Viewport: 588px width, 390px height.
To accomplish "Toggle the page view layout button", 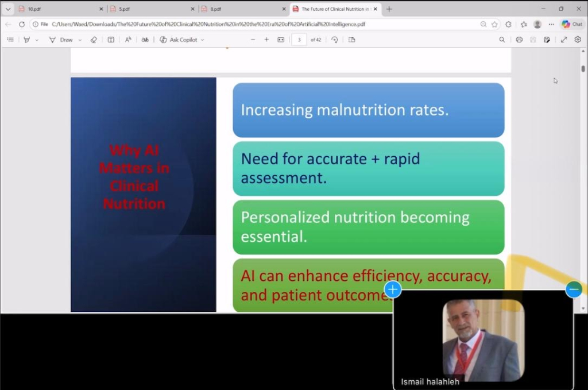I will point(352,40).
